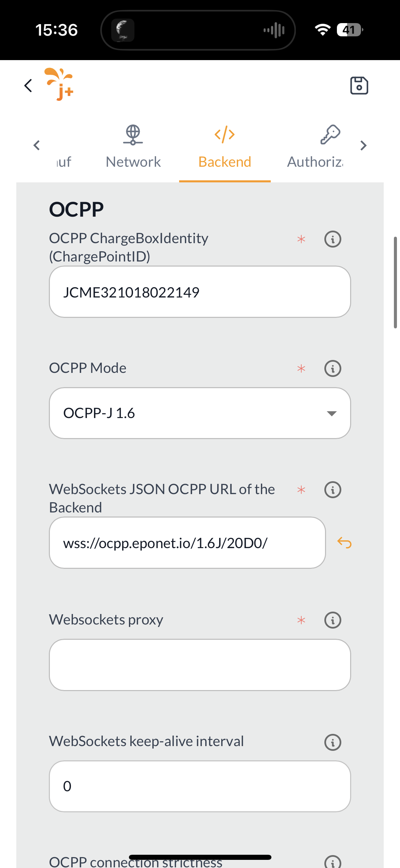Go back using the top-left arrow
This screenshot has width=400, height=868.
coord(28,86)
